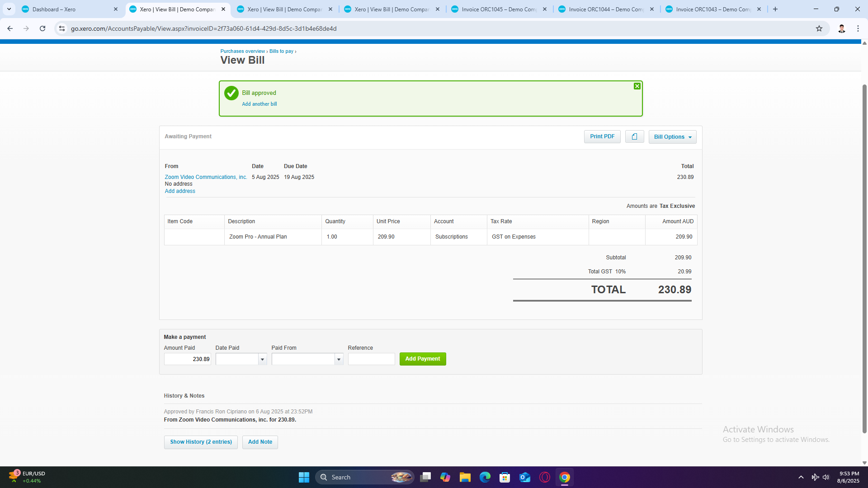868x488 pixels.
Task: Go to Purchases overview breadcrumb
Action: pos(242,51)
